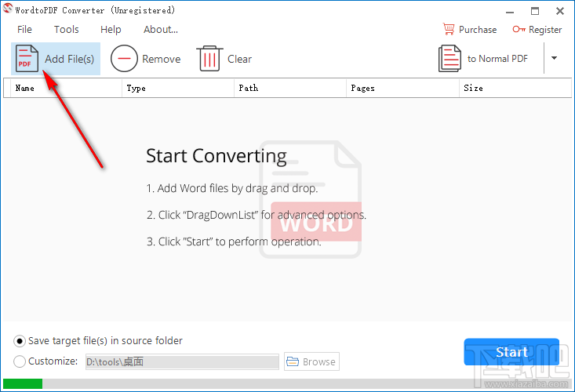Click the to Normal PDF label

[497, 59]
